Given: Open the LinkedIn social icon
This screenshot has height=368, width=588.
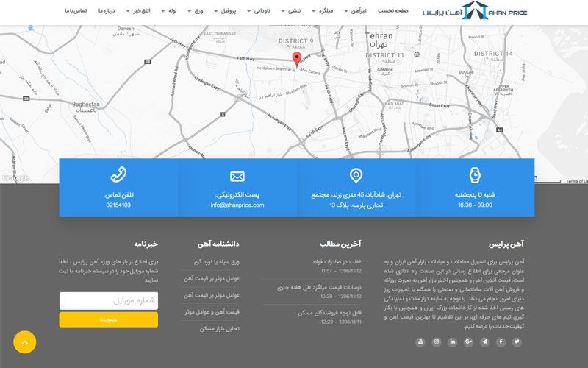Looking at the screenshot, I should click(x=452, y=342).
